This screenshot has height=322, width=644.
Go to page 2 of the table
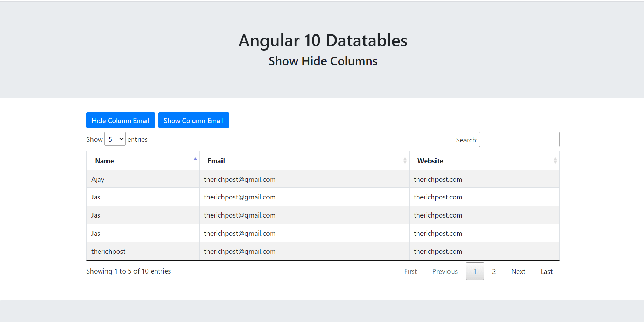(494, 271)
